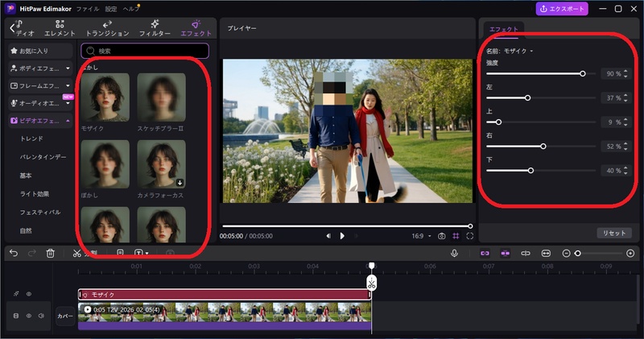Hide the effect track with eye icon
The height and width of the screenshot is (339, 644).
[x=29, y=294]
